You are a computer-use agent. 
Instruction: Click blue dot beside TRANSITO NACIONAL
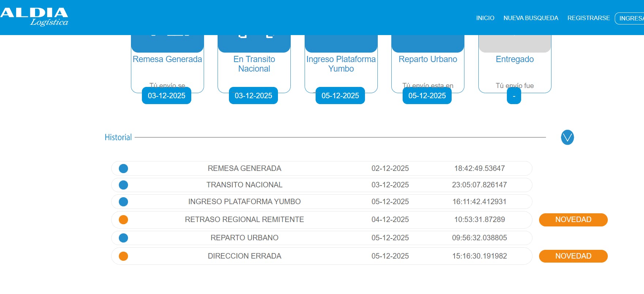pos(124,185)
